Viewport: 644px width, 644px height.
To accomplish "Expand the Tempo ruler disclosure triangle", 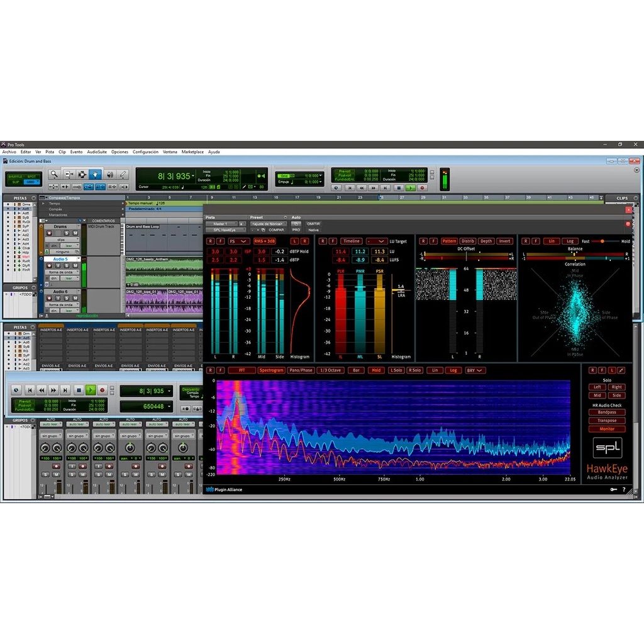I will tap(43, 203).
